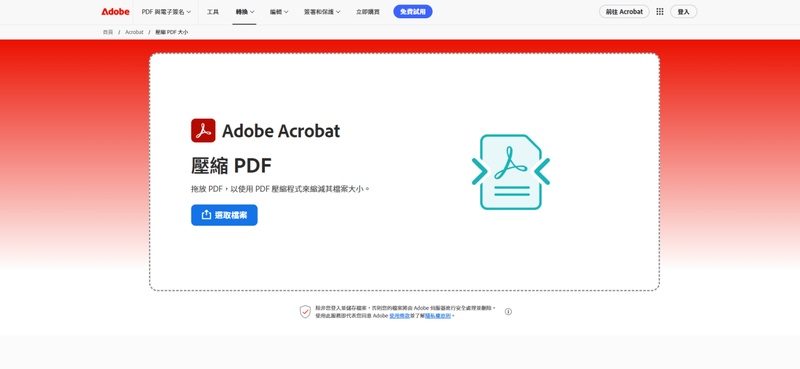Click the 壓縮 PDF 大小 breadcrumb text

click(171, 32)
